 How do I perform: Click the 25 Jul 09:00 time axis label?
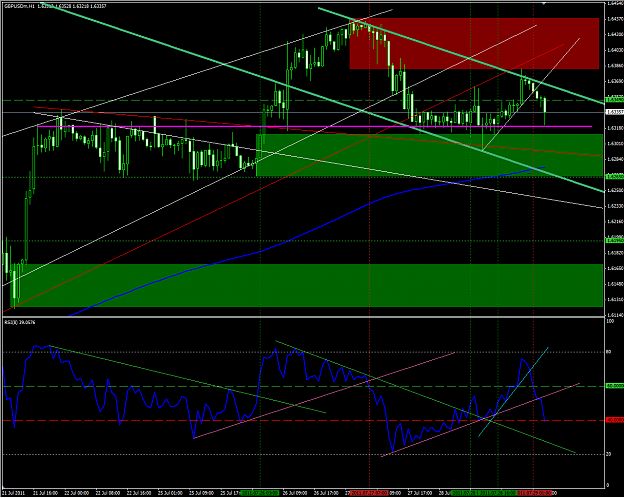point(201,493)
